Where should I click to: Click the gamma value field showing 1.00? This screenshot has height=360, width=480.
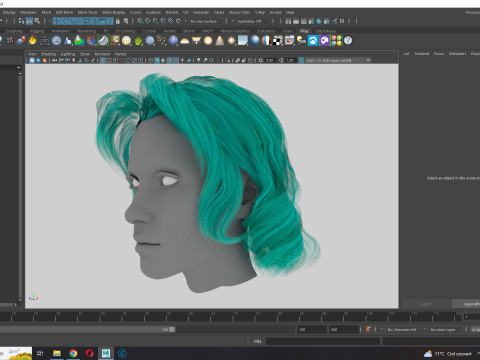290,60
